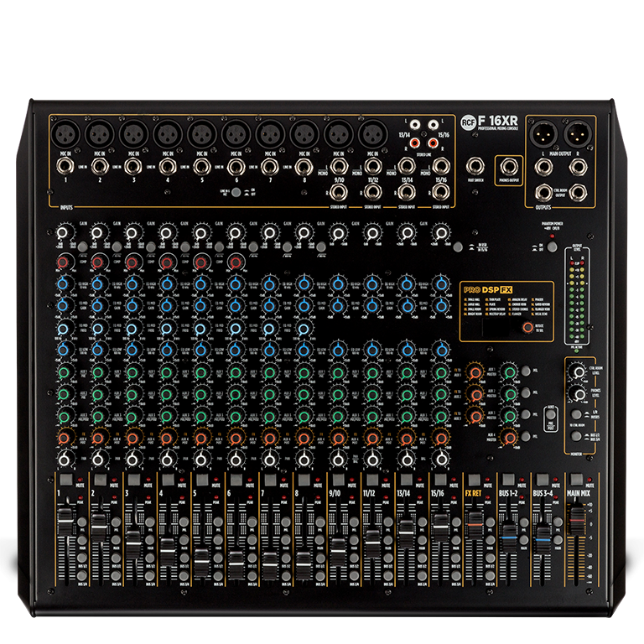Enable PFL on channel 1

click(82, 522)
